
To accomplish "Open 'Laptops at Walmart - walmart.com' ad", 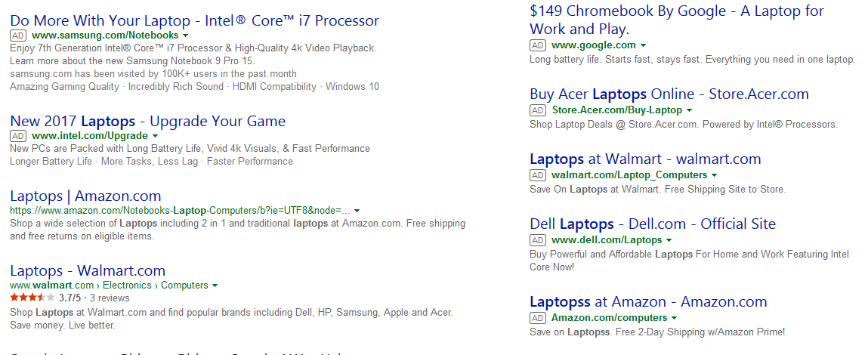I will tap(645, 159).
